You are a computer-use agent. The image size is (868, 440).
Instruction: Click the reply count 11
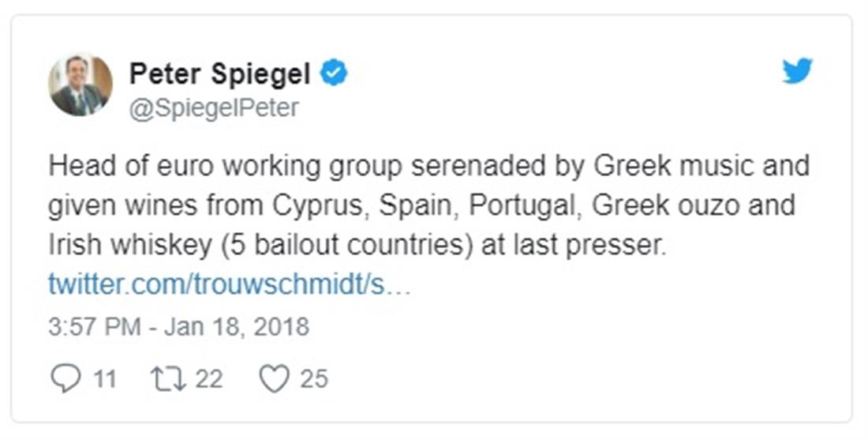104,379
